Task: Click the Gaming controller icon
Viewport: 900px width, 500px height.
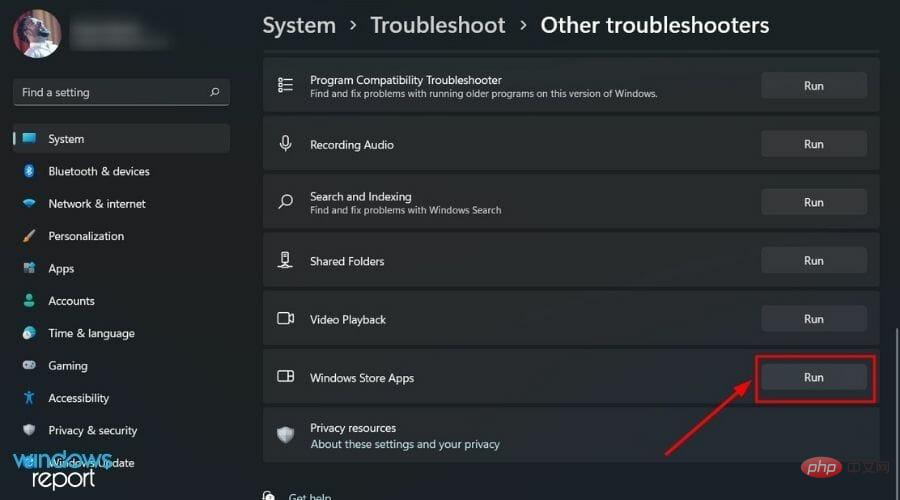Action: (x=29, y=365)
